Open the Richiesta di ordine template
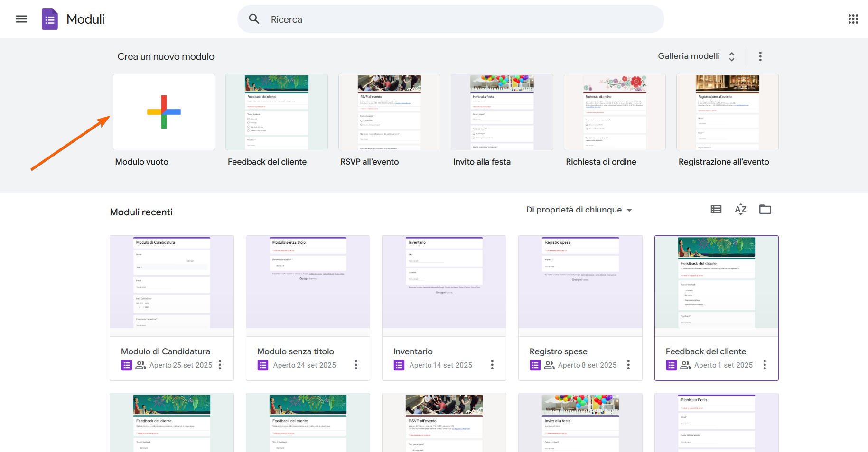The image size is (868, 452). (614, 112)
